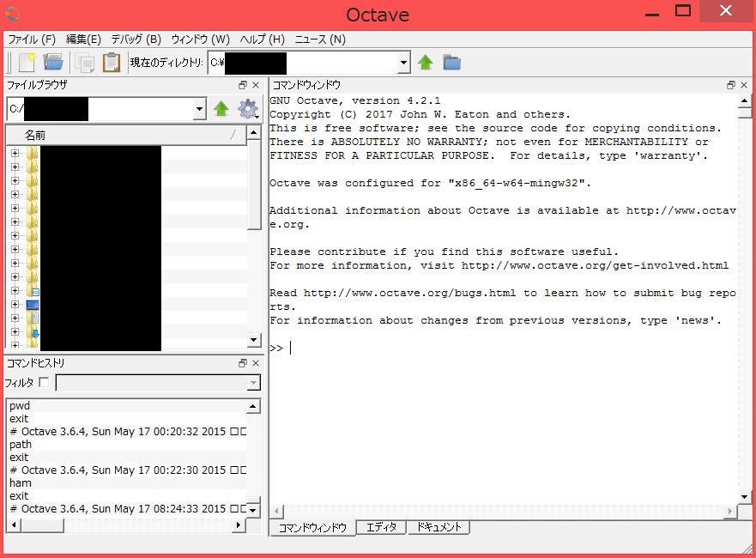Image resolution: width=756 pixels, height=558 pixels.
Task: Click the command prompt input line
Action: (502, 349)
